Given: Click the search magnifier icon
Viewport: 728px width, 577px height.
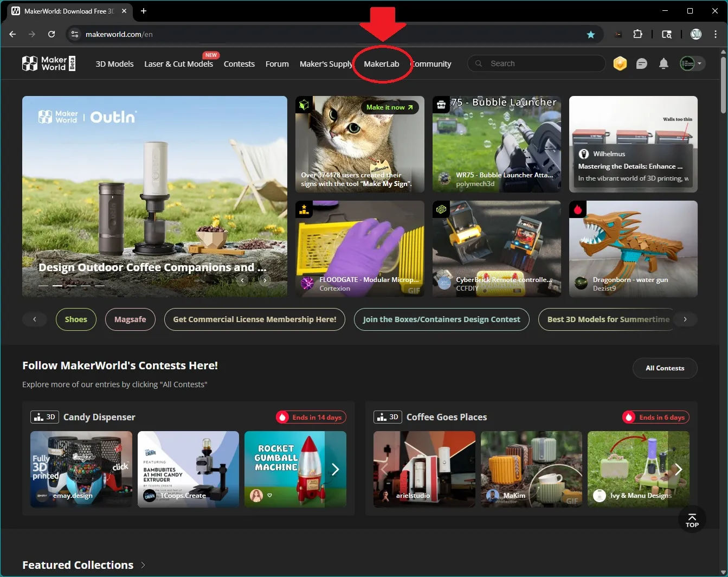Looking at the screenshot, I should point(479,63).
